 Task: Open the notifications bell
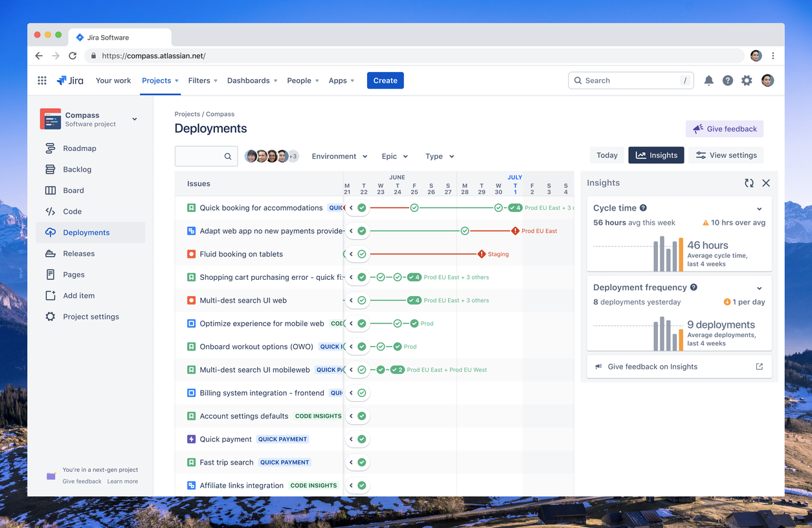(x=708, y=80)
